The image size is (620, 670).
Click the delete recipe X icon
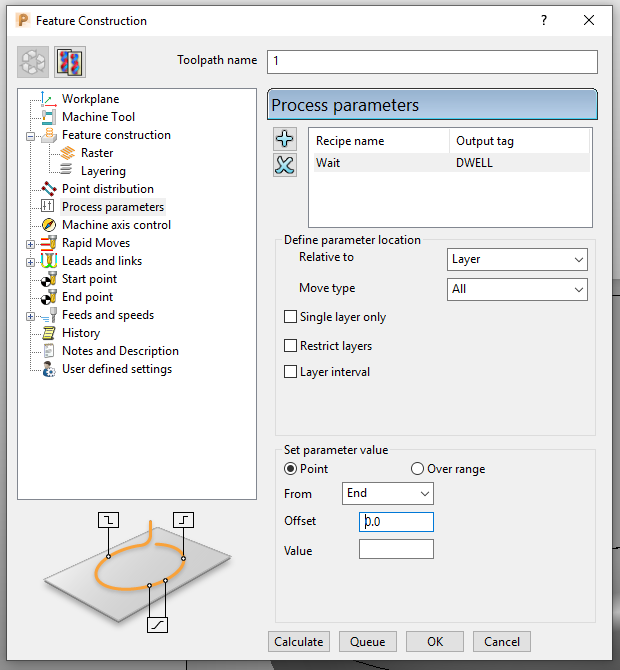(285, 165)
